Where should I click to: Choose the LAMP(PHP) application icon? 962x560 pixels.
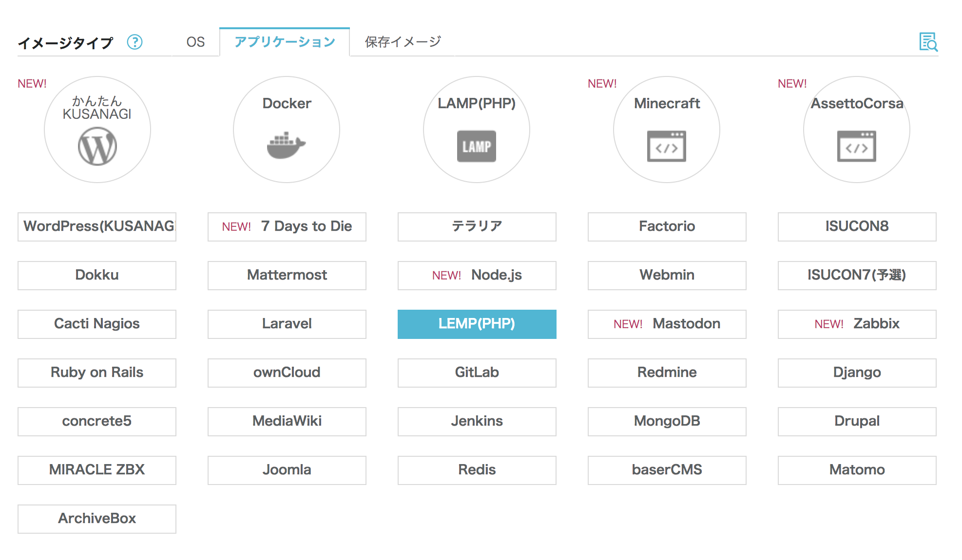[477, 130]
